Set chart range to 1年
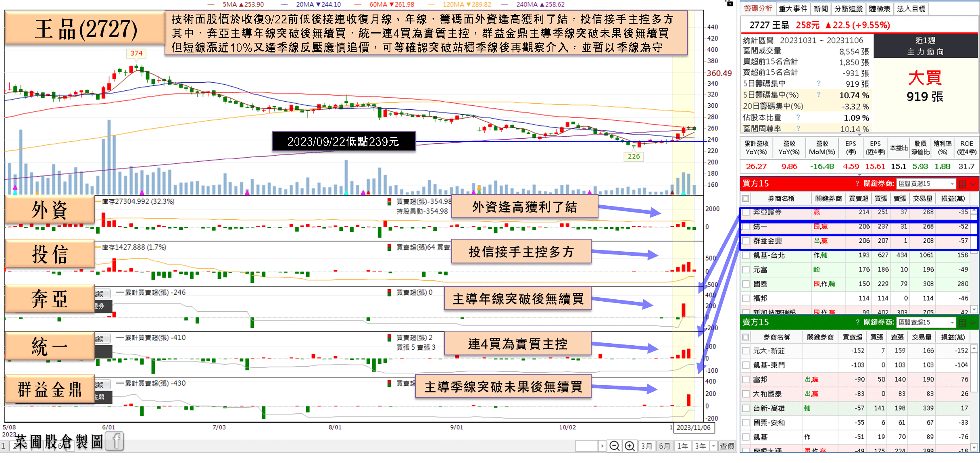The image size is (980, 463). point(682,446)
